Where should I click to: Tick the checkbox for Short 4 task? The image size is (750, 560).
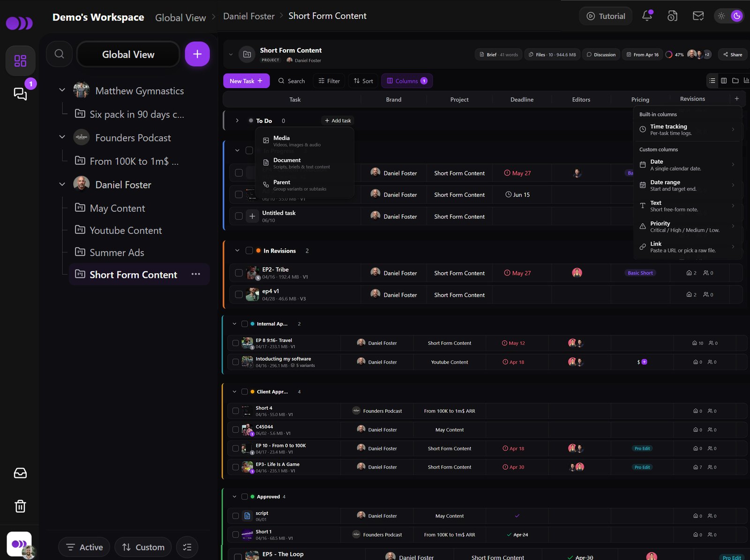pyautogui.click(x=236, y=411)
